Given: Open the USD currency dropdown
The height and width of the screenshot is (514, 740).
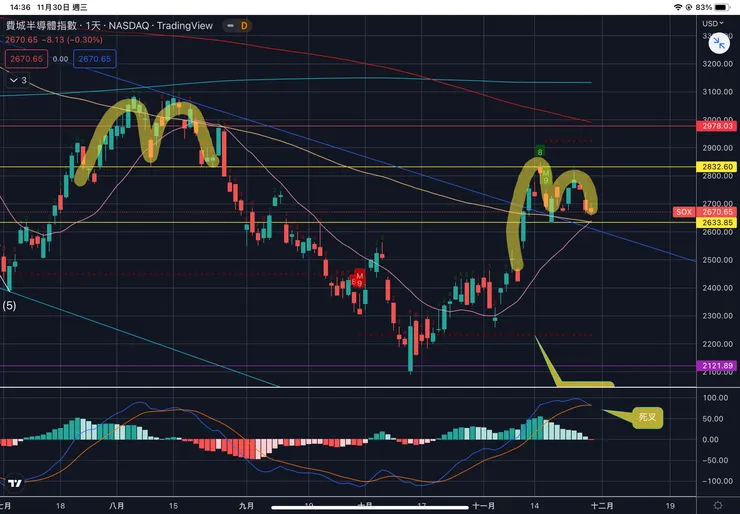Looking at the screenshot, I should pos(712,23).
